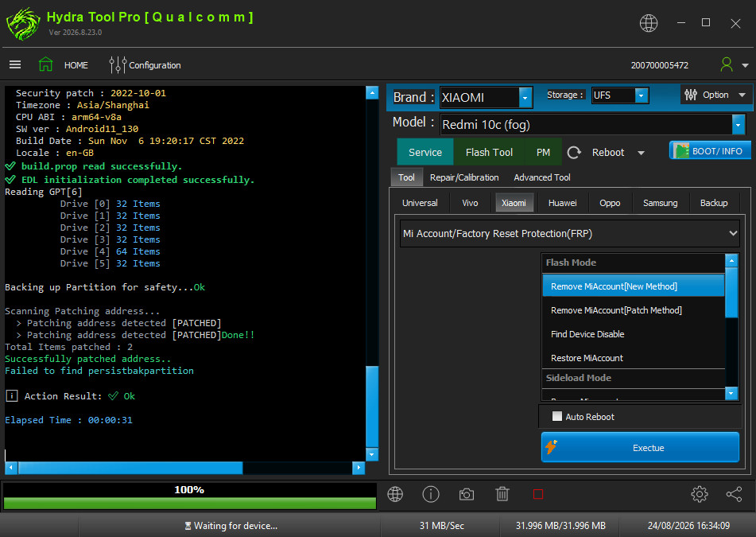Open the Advanced Tool tab

pyautogui.click(x=542, y=177)
